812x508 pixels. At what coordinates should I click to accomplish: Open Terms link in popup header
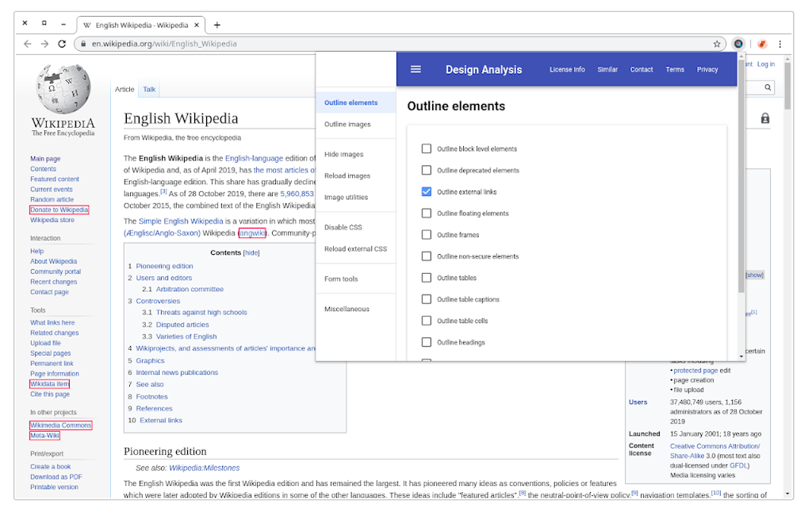click(675, 70)
